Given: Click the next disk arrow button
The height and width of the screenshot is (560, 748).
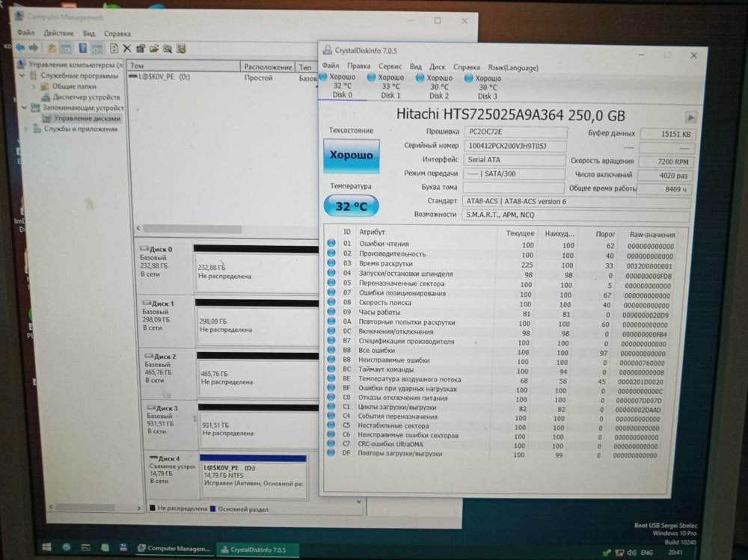Looking at the screenshot, I should [x=690, y=117].
